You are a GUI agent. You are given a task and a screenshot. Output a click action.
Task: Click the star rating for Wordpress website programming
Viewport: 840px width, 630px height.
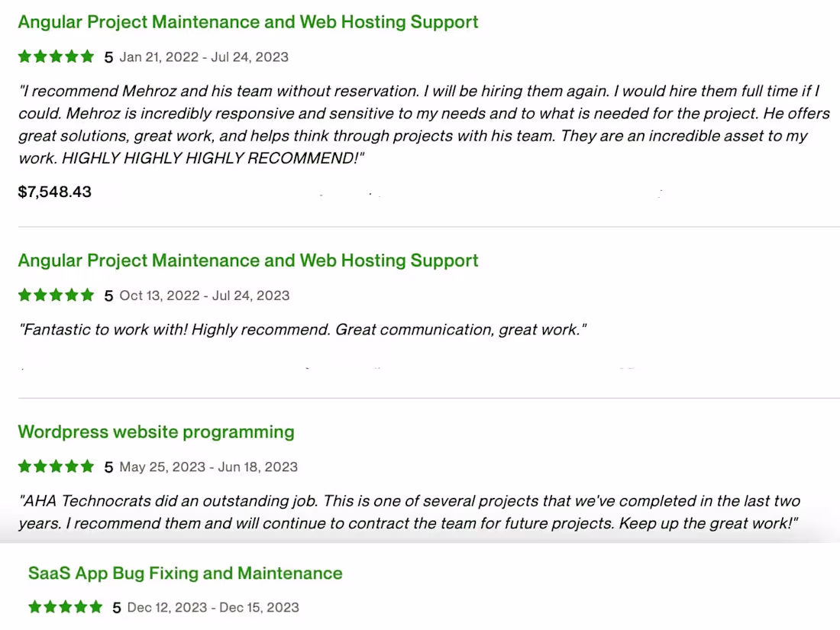tap(56, 467)
